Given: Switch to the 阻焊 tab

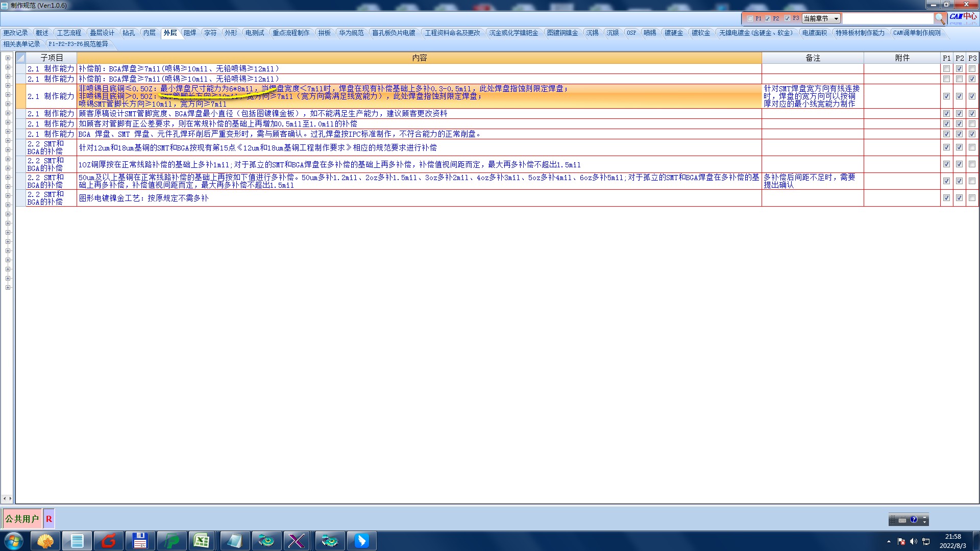Looking at the screenshot, I should [190, 33].
